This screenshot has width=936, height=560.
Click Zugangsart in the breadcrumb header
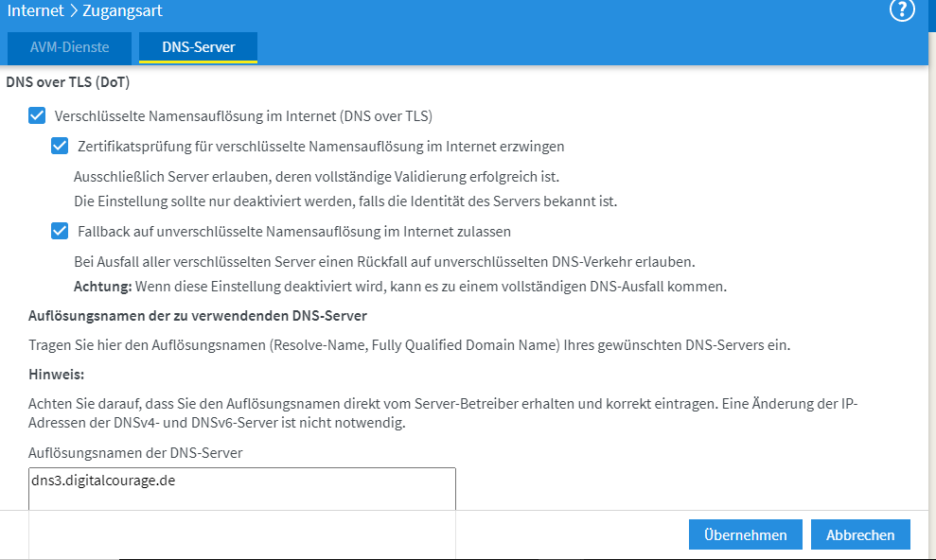click(x=122, y=10)
